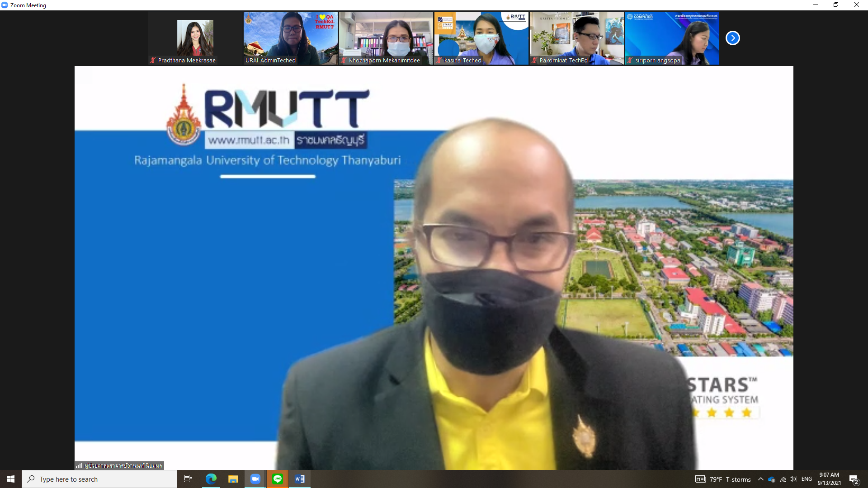Open the volume speaker control
Viewport: 868px width, 488px height.
(793, 479)
